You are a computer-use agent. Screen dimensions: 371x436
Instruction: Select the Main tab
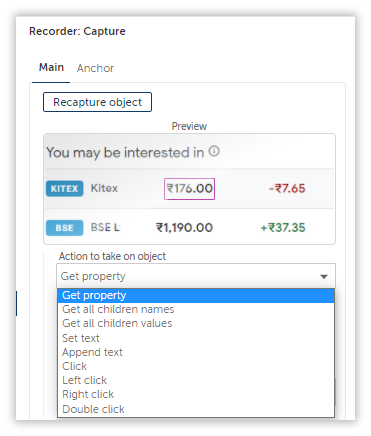(51, 67)
